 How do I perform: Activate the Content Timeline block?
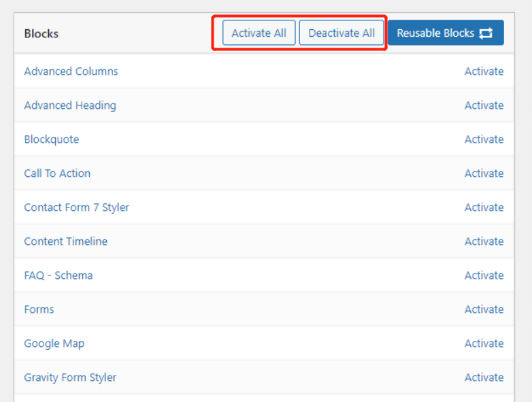tap(484, 241)
